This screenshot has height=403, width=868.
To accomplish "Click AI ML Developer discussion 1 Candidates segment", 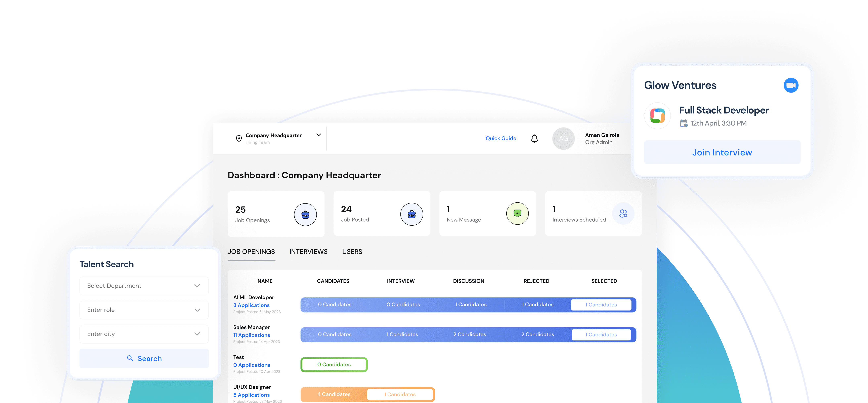I will pos(471,304).
